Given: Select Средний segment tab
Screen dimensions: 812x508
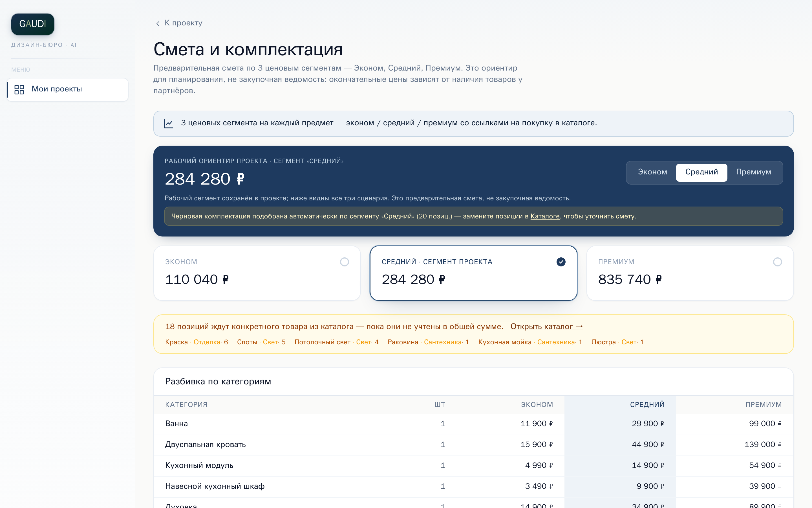Looking at the screenshot, I should pos(701,172).
